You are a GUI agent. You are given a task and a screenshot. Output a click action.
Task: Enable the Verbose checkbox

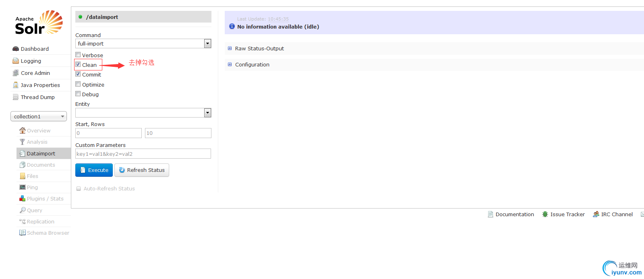[x=78, y=55]
